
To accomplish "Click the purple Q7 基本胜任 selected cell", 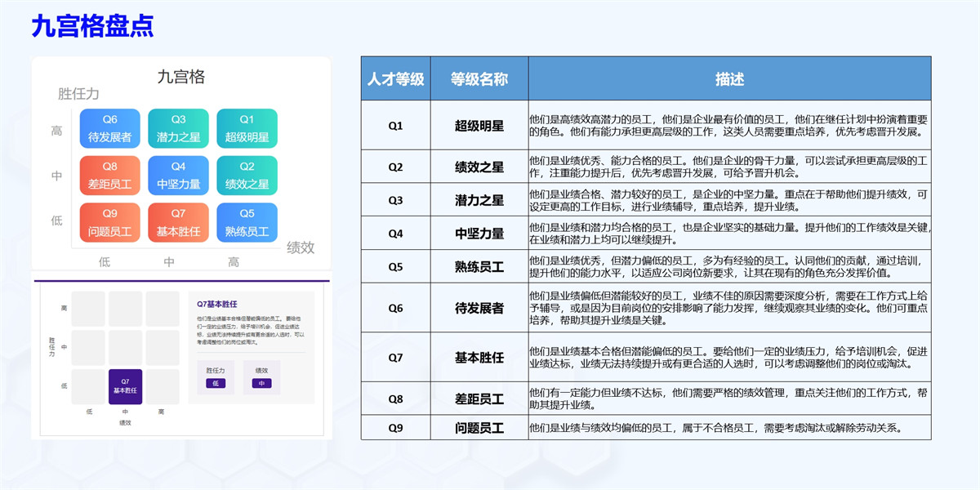I will [x=125, y=386].
